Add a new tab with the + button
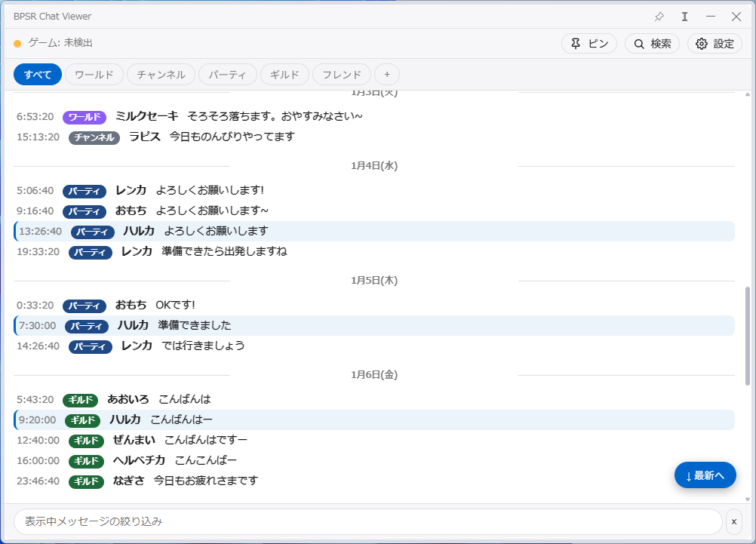The width and height of the screenshot is (756, 544). tap(387, 75)
